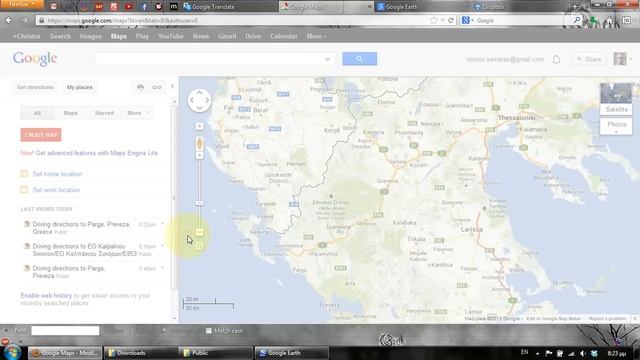Click the taskbar volume speaker icon
This screenshot has height=360, width=640.
click(x=582, y=353)
